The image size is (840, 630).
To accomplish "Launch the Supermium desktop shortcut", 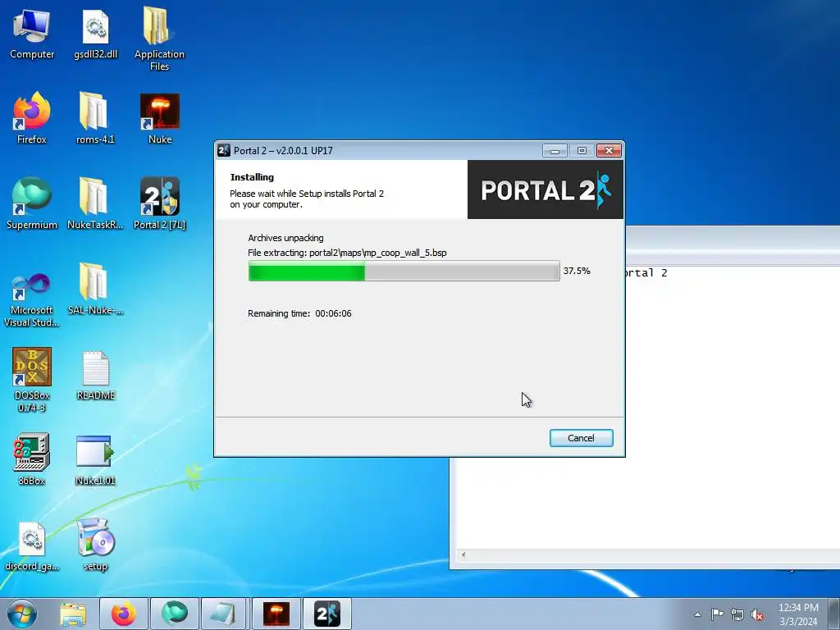I will tap(32, 203).
